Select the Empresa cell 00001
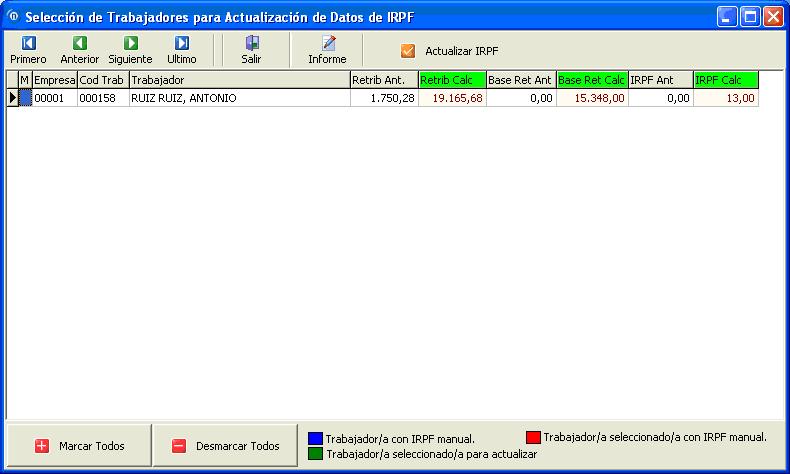This screenshot has width=790, height=474. click(x=54, y=98)
